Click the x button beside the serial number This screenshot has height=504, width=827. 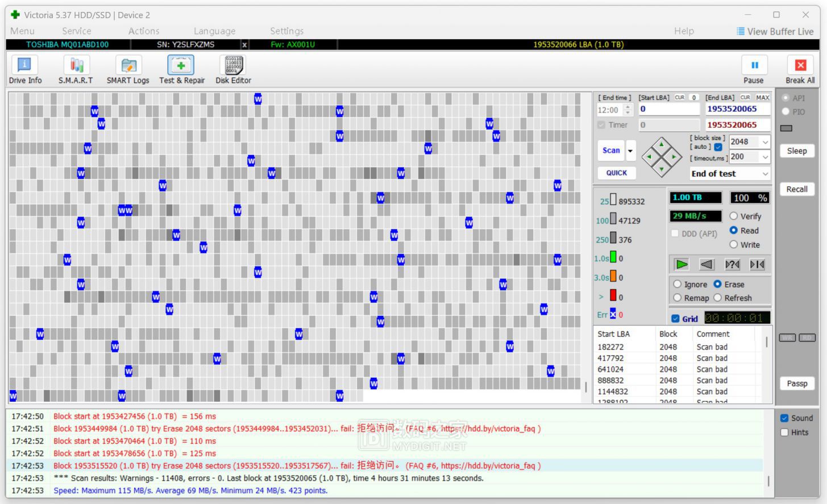pos(244,44)
